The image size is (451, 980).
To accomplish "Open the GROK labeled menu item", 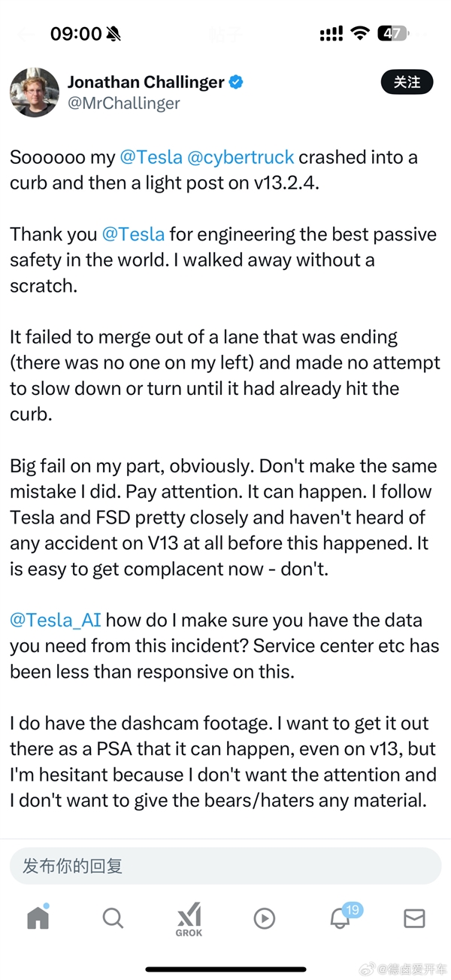I will [189, 930].
